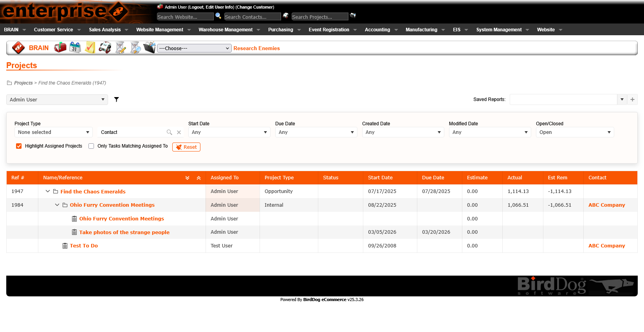Click the Search Projects input field
The width and height of the screenshot is (644, 332).
(319, 17)
